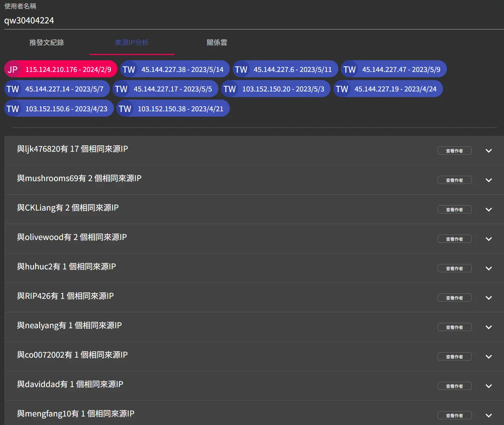Click the TW badge on 103.152.150.20 chip
504x425 pixels.
[x=230, y=89]
